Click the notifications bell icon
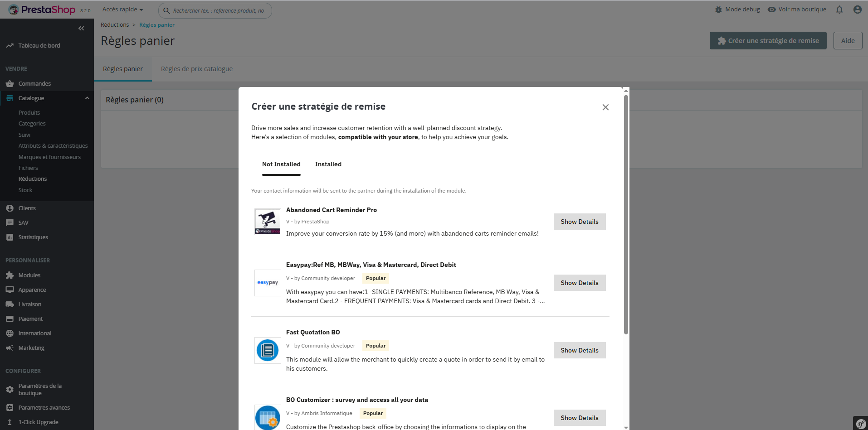The image size is (868, 430). coord(839,10)
